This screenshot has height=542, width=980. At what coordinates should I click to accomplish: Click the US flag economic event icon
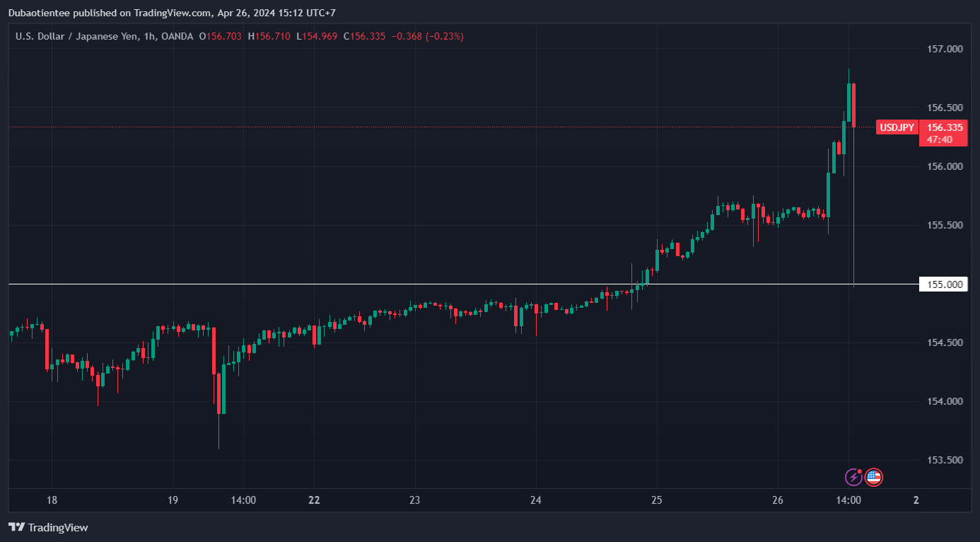(874, 477)
